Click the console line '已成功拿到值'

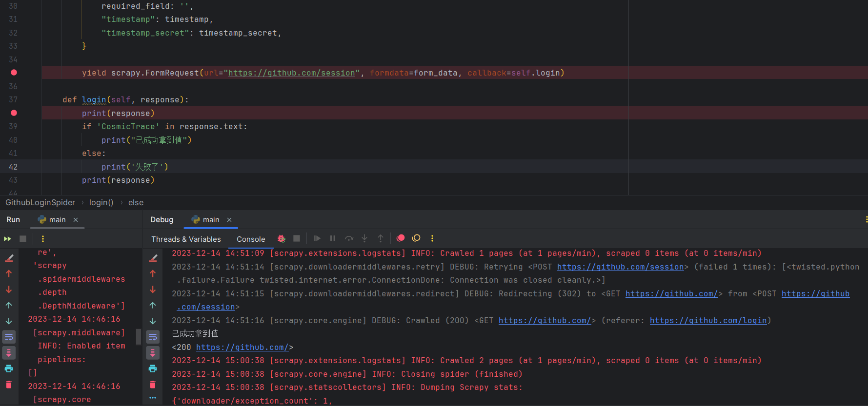point(195,334)
